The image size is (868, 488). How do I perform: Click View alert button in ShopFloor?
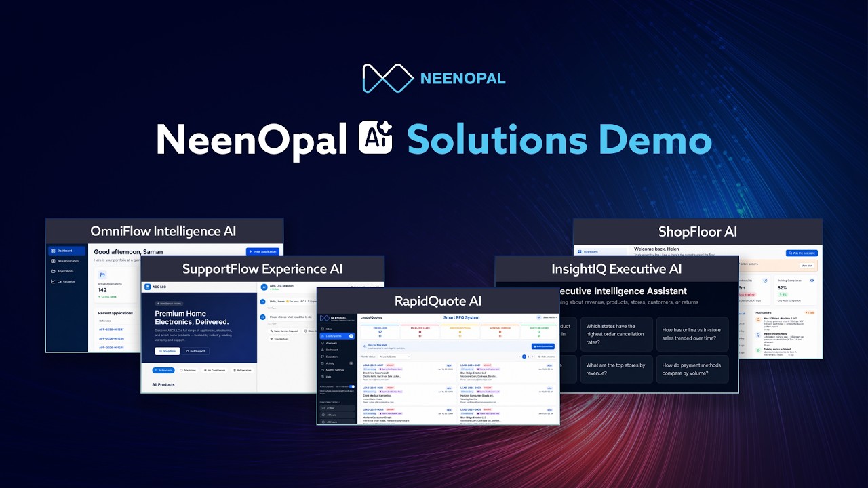coord(806,266)
